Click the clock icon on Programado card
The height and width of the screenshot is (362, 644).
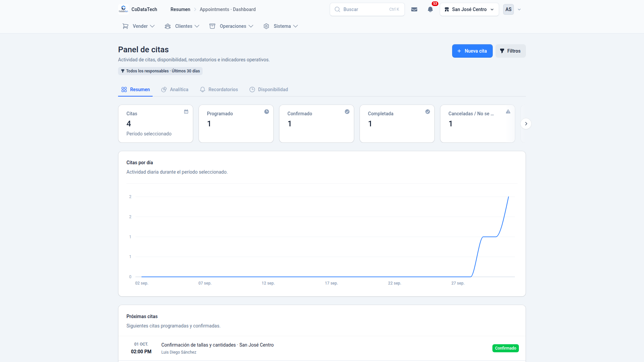(x=267, y=112)
